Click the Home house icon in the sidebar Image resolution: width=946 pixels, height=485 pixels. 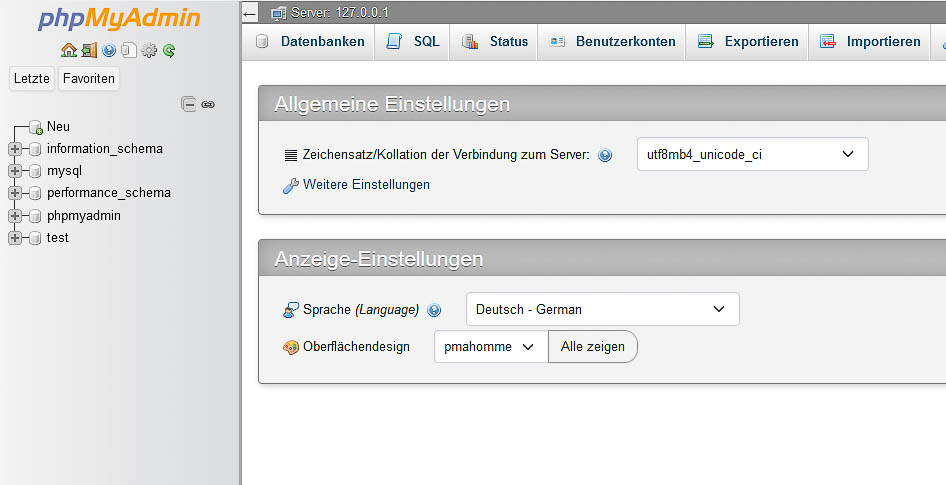coord(69,51)
